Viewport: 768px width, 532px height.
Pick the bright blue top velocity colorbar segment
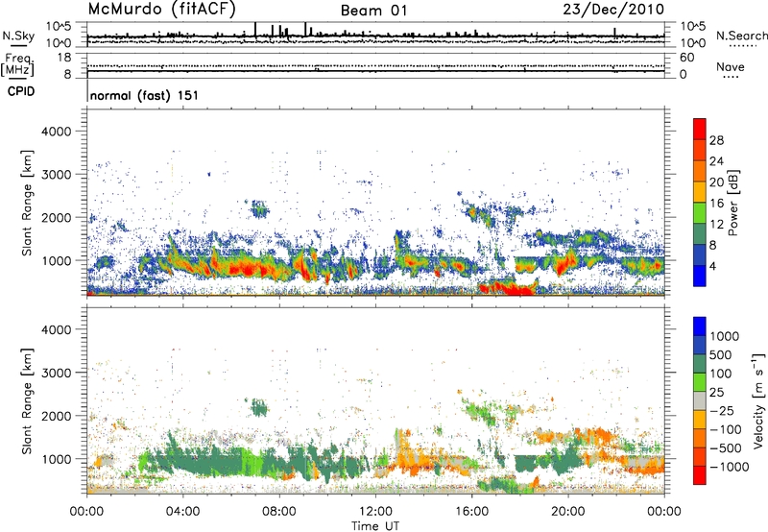pyautogui.click(x=700, y=326)
